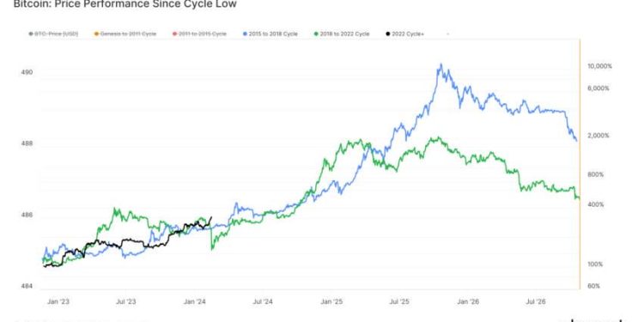The width and height of the screenshot is (644, 322).
Task: Hide the 2015 to 2018 Cycle series
Action: pyautogui.click(x=270, y=33)
